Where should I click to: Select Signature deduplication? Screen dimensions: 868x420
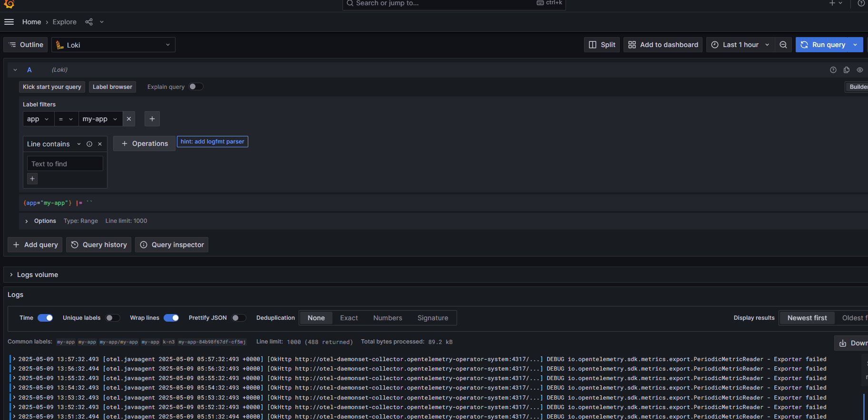coord(433,318)
